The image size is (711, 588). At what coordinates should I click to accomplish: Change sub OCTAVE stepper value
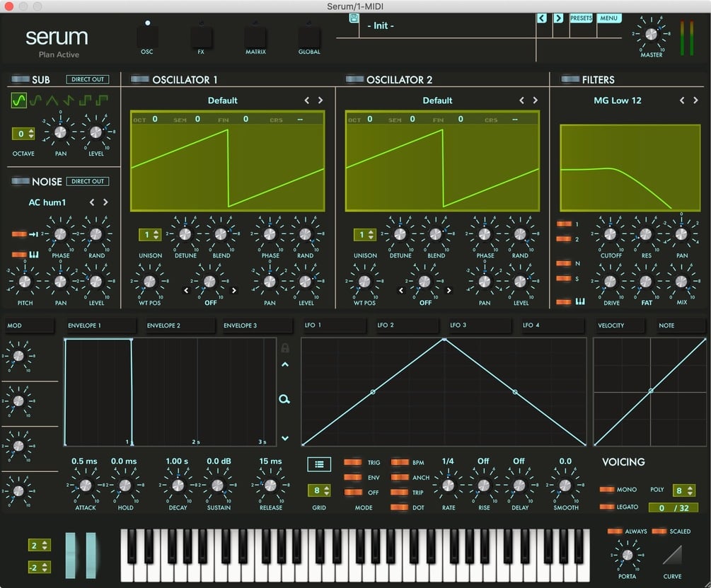point(23,134)
